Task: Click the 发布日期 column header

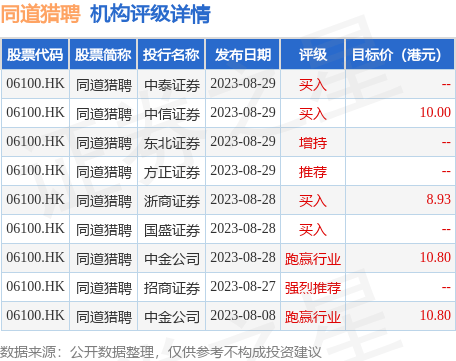Action: click(243, 54)
